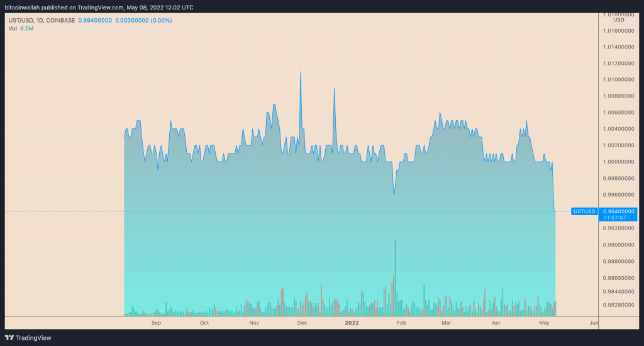644x346 pixels.
Task: Click the TradingView wordmark in footer
Action: coord(33,338)
